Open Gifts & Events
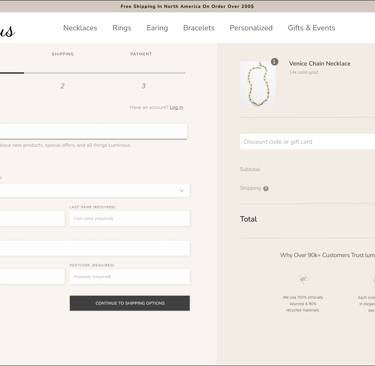This screenshot has height=366, width=375. click(311, 28)
